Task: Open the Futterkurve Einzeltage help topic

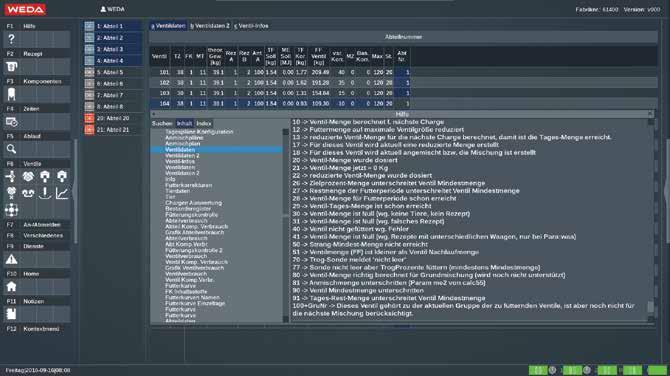Action: [195, 303]
